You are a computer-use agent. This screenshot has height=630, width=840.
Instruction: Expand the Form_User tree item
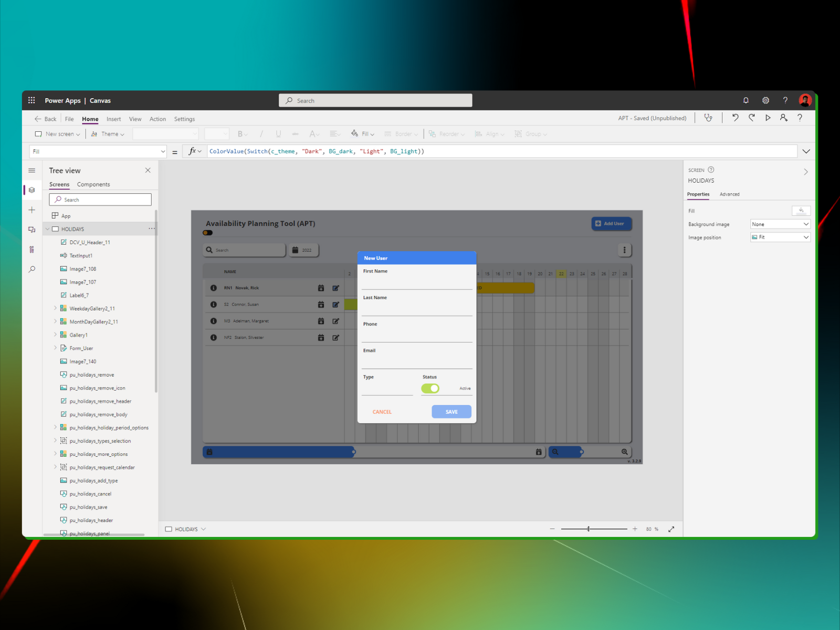[56, 348]
